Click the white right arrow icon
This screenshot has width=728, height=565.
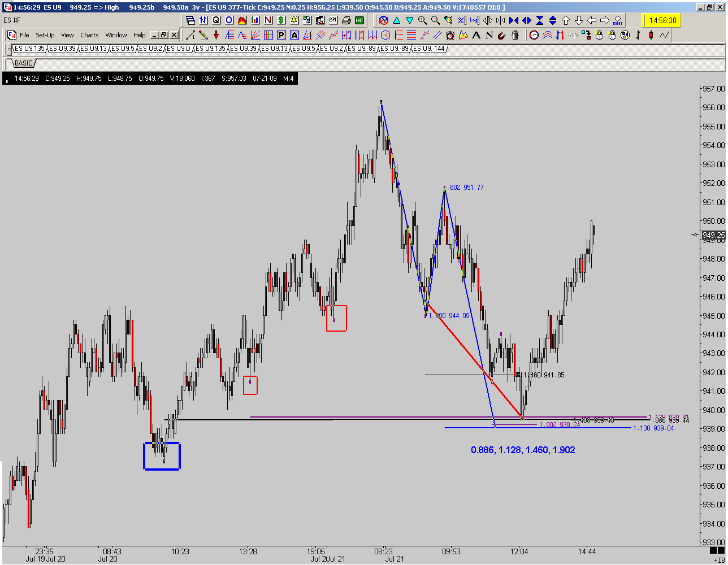(x=604, y=20)
